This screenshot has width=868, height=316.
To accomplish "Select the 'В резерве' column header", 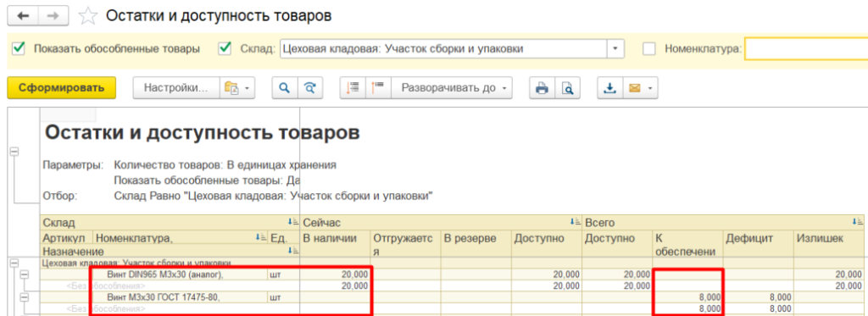I will coord(476,244).
